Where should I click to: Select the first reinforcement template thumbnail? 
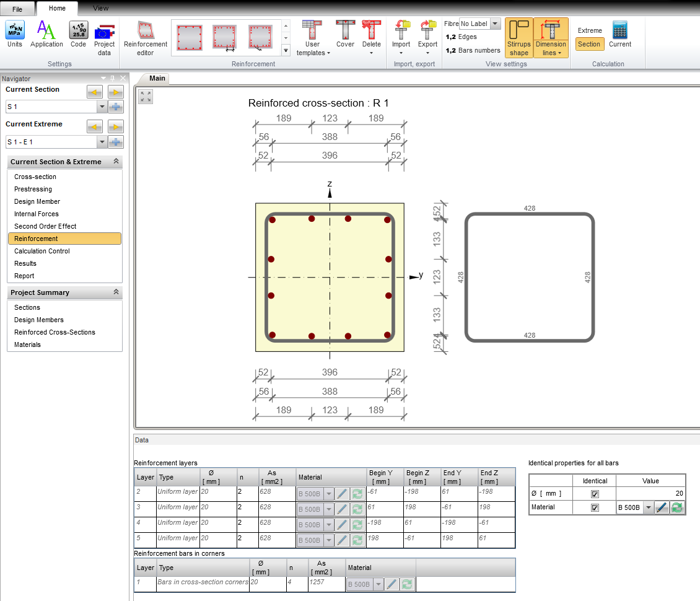[x=190, y=38]
